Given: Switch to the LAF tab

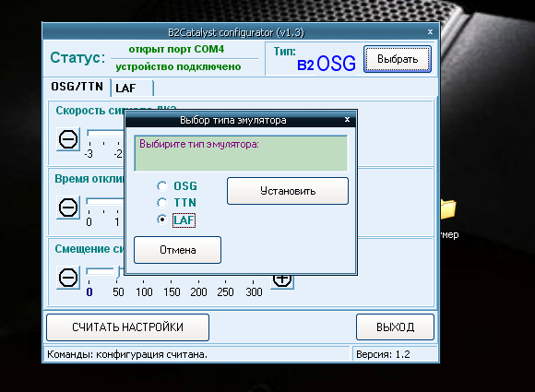Looking at the screenshot, I should point(132,88).
